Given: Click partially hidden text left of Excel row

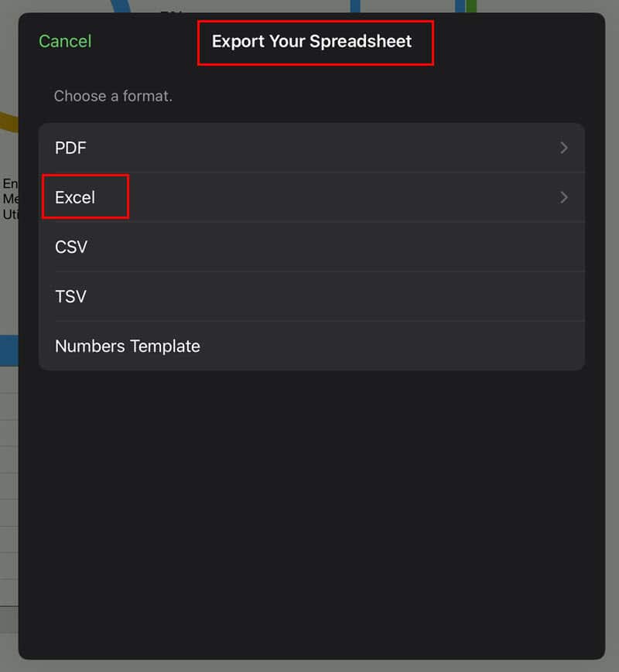Looking at the screenshot, I should point(9,199).
